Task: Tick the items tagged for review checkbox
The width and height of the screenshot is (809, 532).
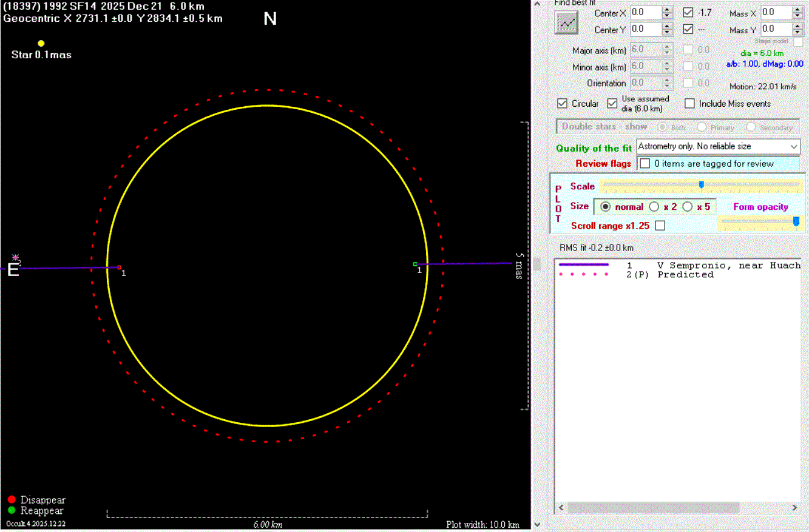Action: click(645, 164)
